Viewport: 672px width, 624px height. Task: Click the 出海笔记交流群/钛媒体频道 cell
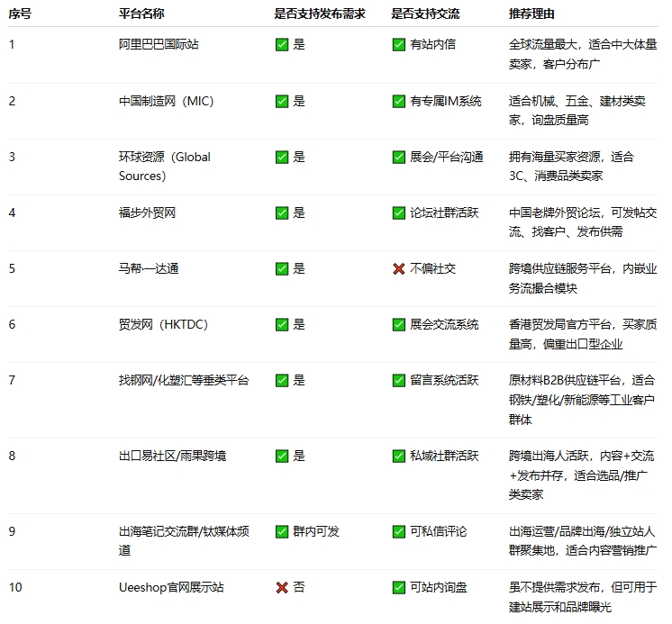point(184,540)
